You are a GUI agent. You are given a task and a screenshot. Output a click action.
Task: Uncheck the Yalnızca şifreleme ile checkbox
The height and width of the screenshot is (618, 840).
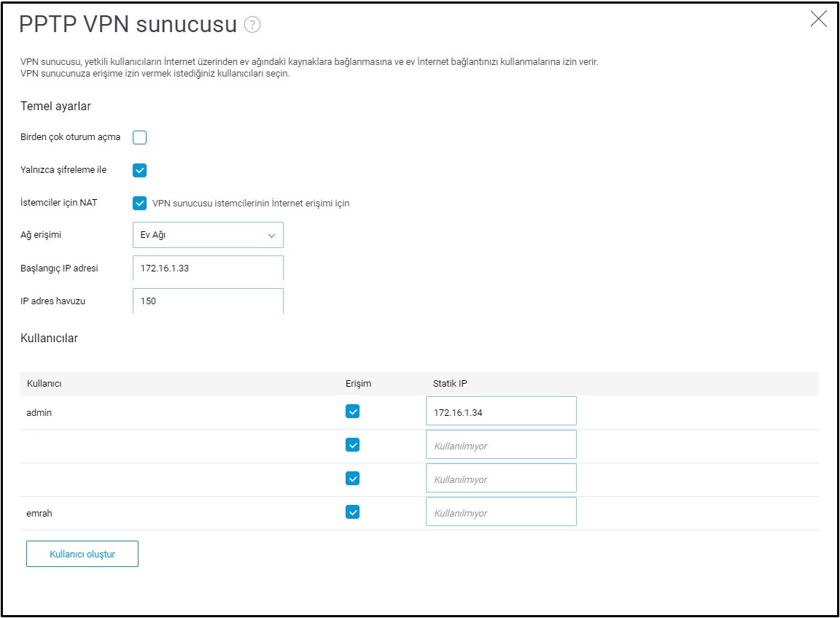pos(140,170)
